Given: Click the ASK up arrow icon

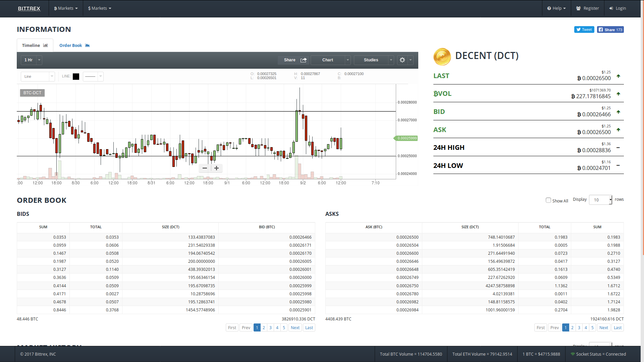Looking at the screenshot, I should click(618, 130).
